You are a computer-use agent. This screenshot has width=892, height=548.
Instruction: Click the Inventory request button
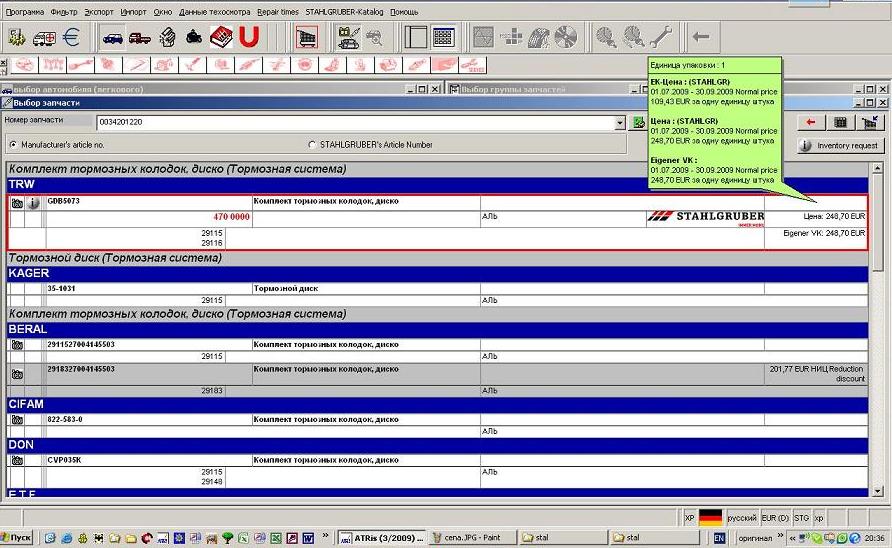839,146
